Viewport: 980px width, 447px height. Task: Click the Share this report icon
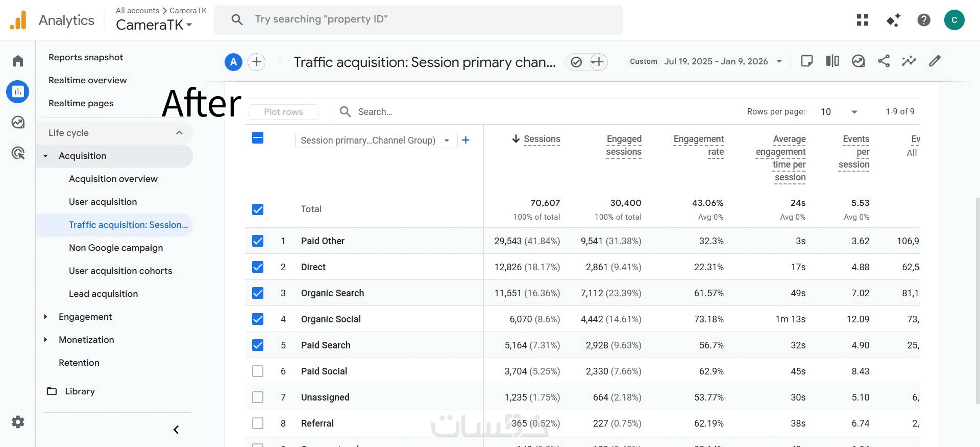coord(884,61)
